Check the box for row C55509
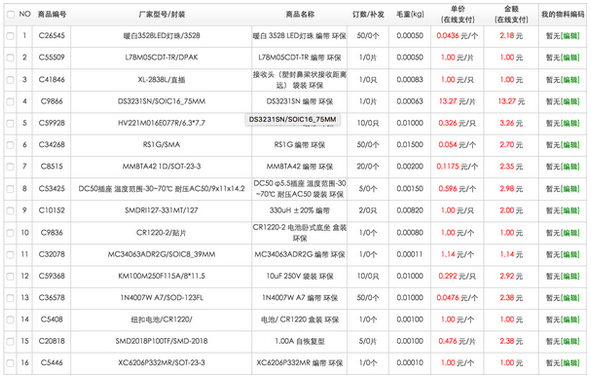 click(10, 58)
